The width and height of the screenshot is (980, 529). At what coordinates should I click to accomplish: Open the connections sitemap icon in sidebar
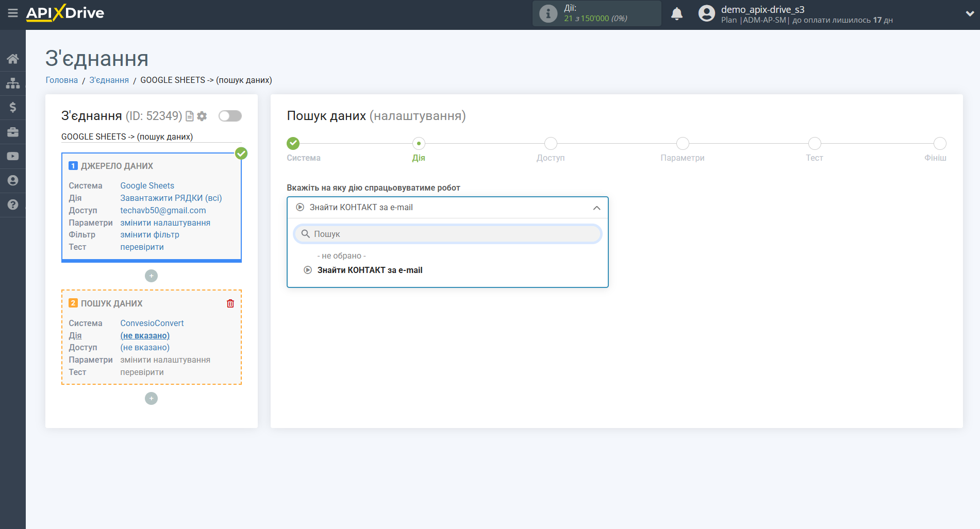[13, 83]
